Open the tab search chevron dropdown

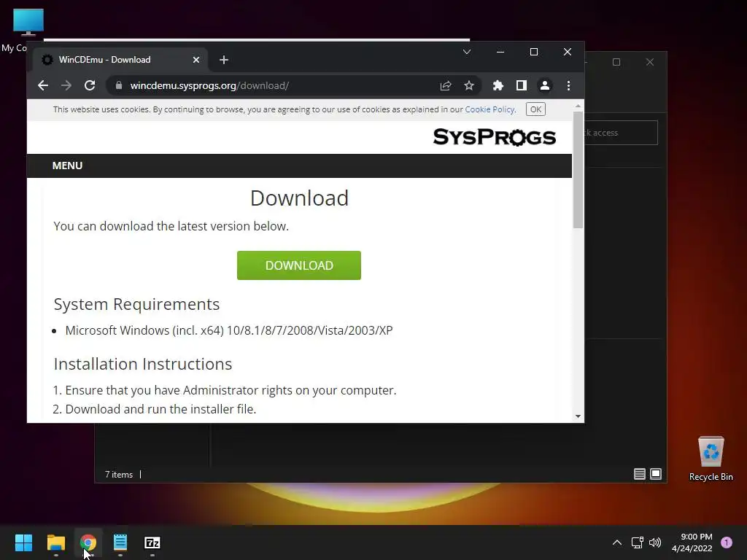pos(467,52)
